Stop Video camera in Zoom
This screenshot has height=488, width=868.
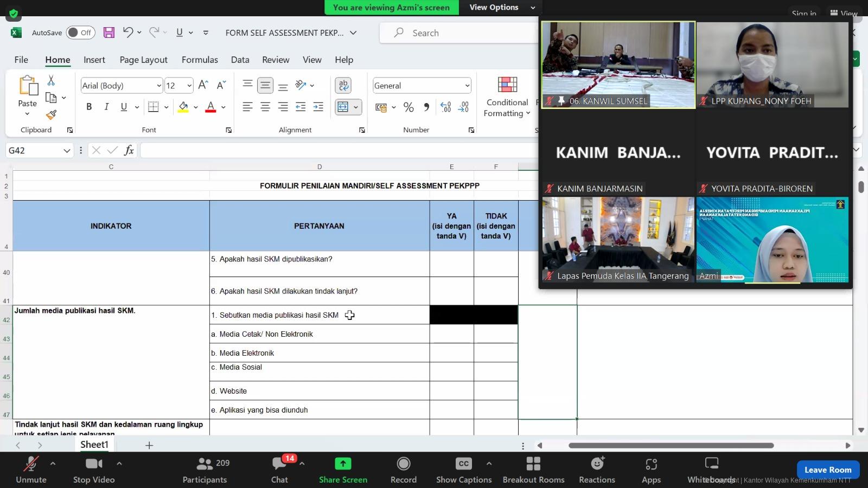pos(93,470)
